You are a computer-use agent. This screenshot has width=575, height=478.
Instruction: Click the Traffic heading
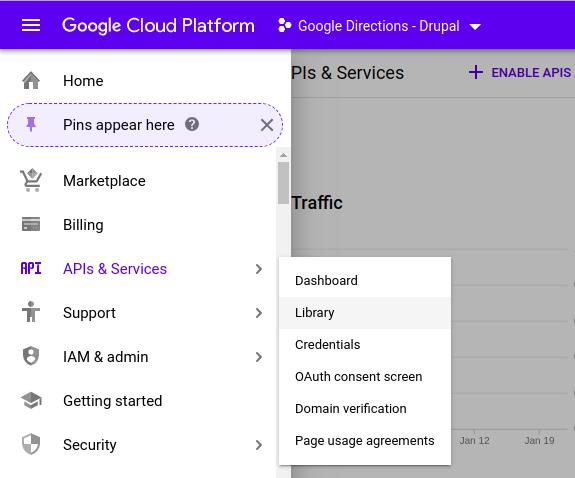pyautogui.click(x=317, y=202)
